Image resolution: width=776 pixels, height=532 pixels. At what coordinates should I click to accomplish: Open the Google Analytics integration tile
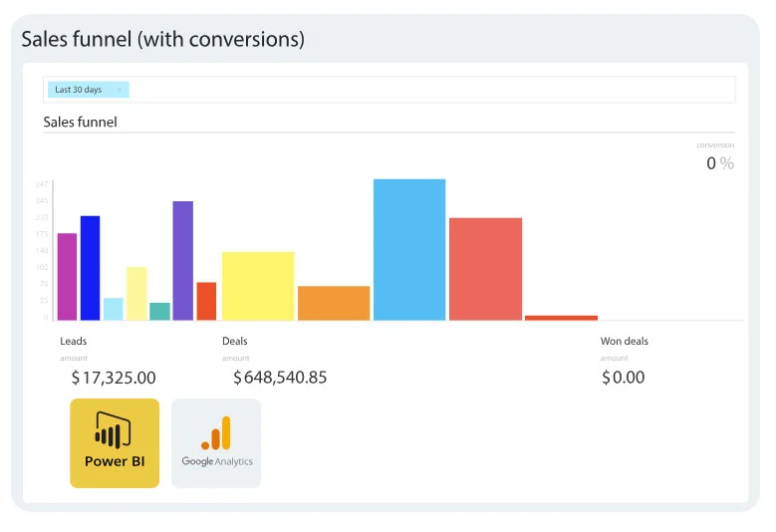point(216,443)
